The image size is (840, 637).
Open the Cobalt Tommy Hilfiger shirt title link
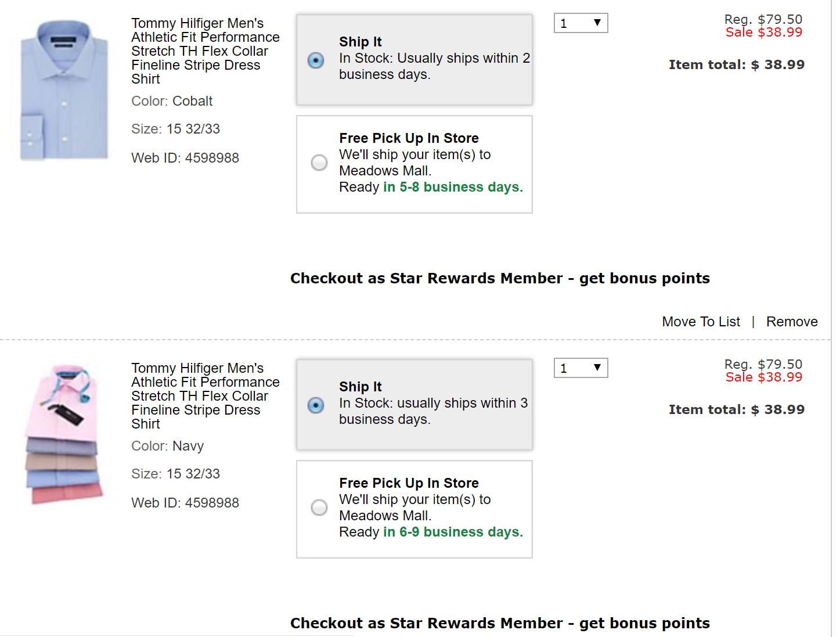(x=206, y=51)
